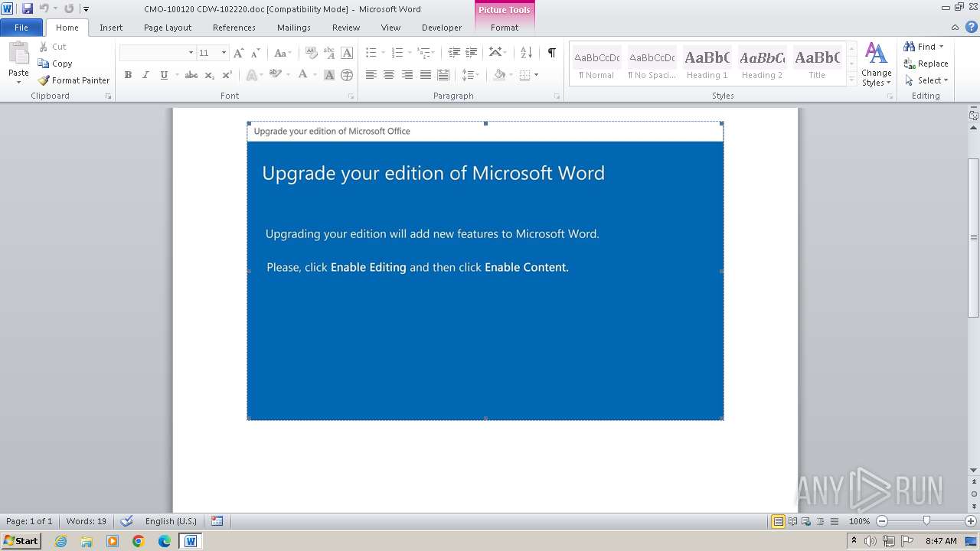Click the Words: 19 status indicator

(x=87, y=521)
